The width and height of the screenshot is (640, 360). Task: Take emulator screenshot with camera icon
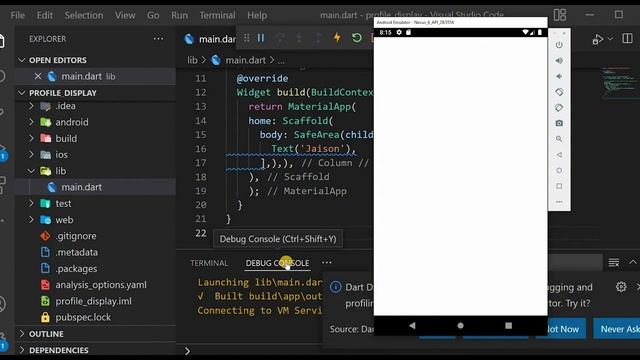pos(559,123)
